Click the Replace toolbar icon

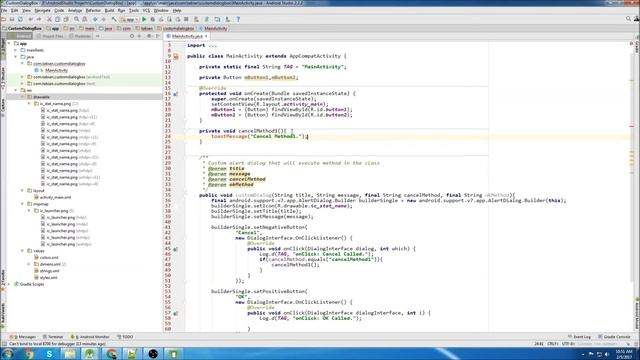point(84,19)
